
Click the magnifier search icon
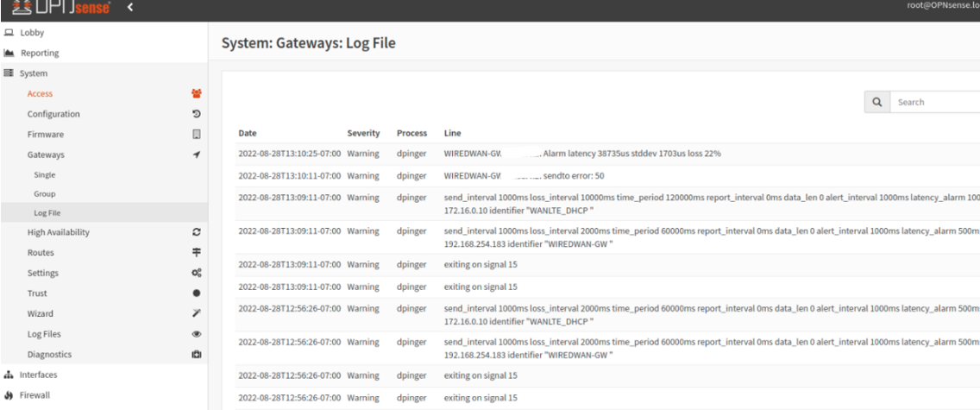coord(876,102)
